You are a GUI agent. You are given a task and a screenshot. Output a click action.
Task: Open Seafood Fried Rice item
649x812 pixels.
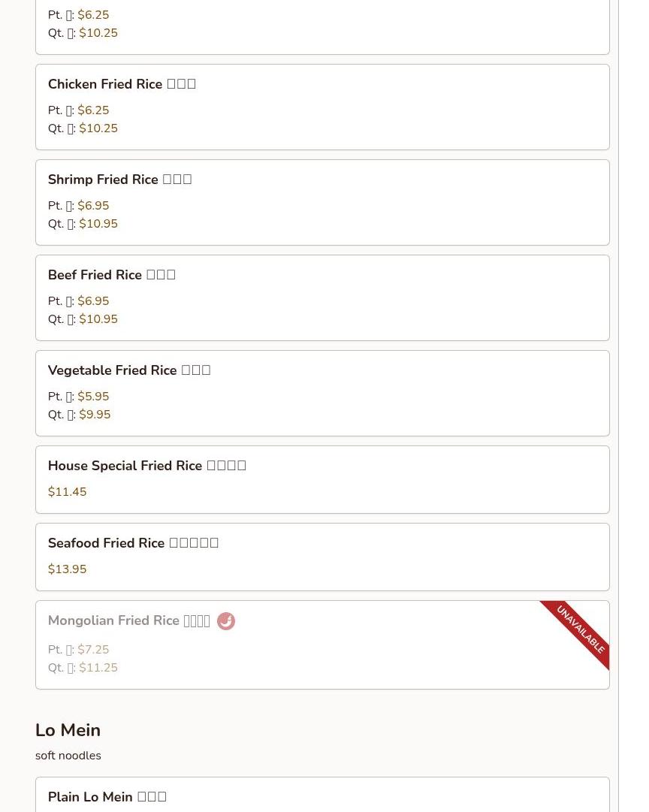click(133, 543)
